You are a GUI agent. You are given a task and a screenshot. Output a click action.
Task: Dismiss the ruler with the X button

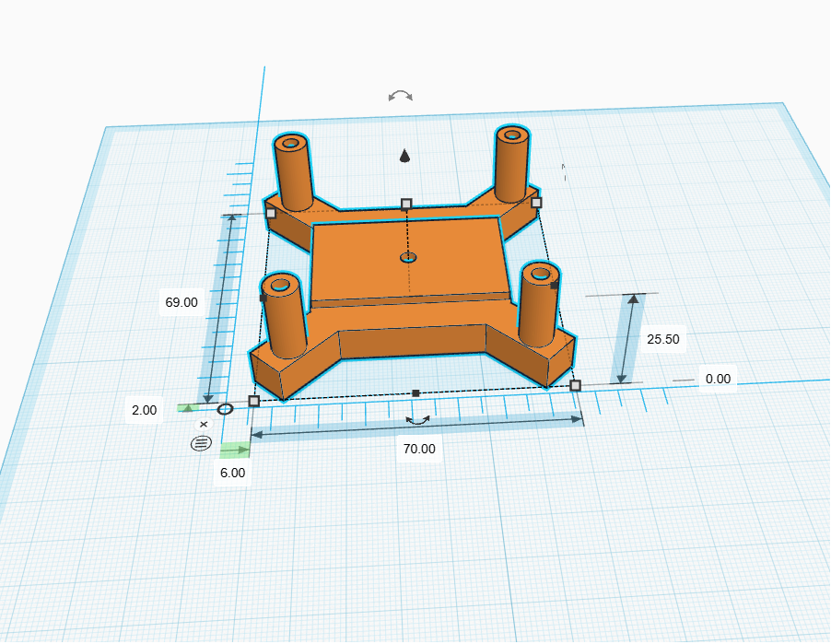(x=204, y=425)
